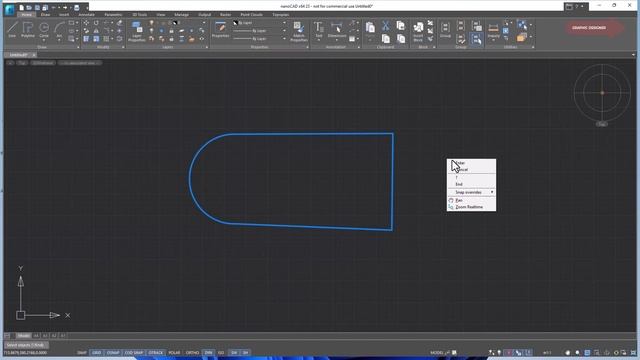Click the Paste clipboard icon
Image resolution: width=640 pixels, height=360 pixels.
click(370, 28)
